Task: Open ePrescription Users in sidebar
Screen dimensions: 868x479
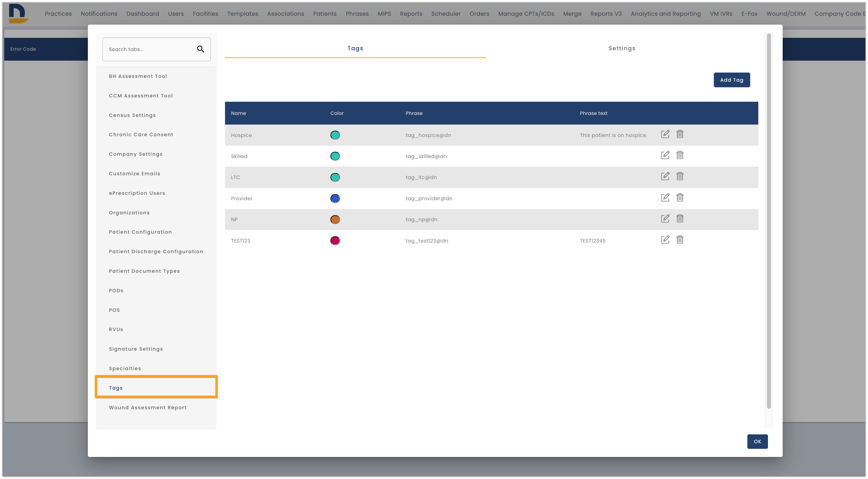Action: (x=137, y=193)
